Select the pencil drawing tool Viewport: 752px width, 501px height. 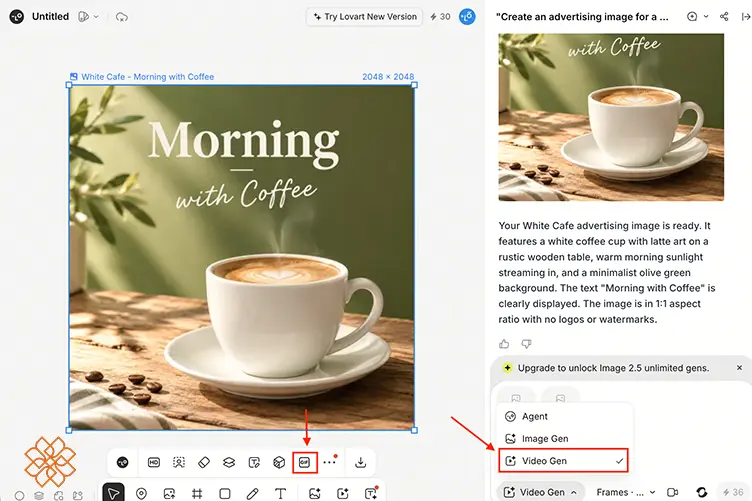tap(252, 493)
